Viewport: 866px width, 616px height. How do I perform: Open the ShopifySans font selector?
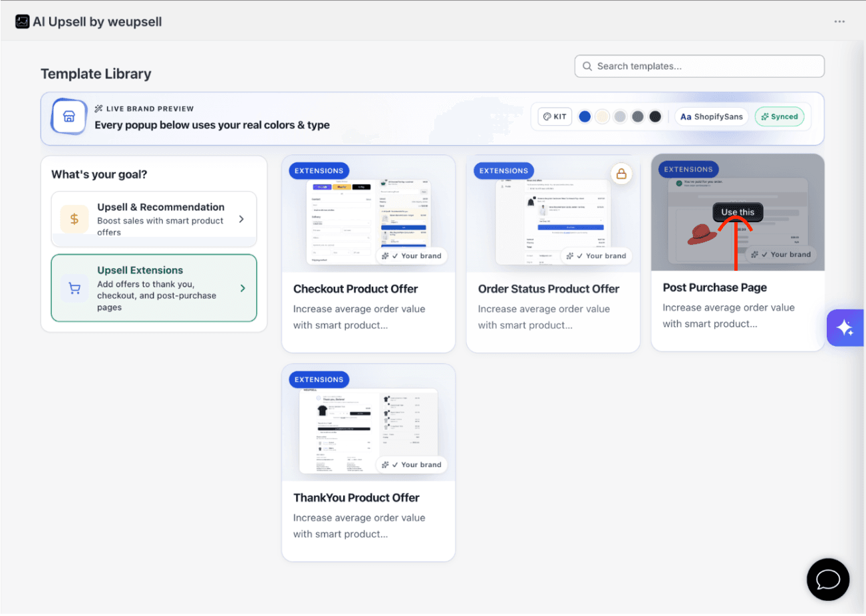tap(712, 116)
